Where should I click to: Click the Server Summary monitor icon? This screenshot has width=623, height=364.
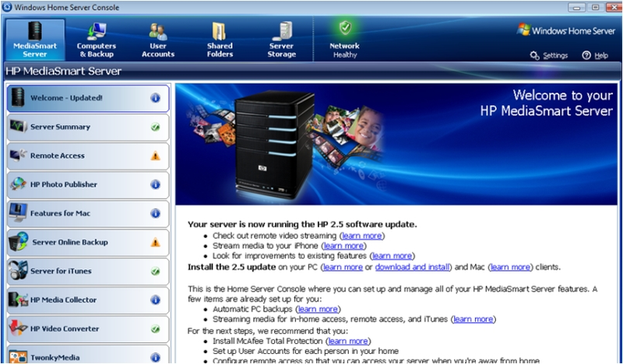pyautogui.click(x=18, y=127)
